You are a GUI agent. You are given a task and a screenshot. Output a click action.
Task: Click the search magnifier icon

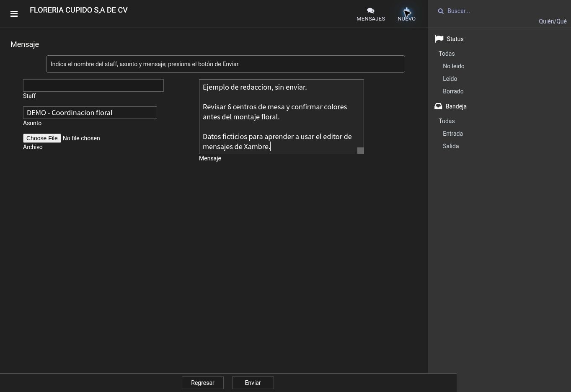tap(441, 11)
